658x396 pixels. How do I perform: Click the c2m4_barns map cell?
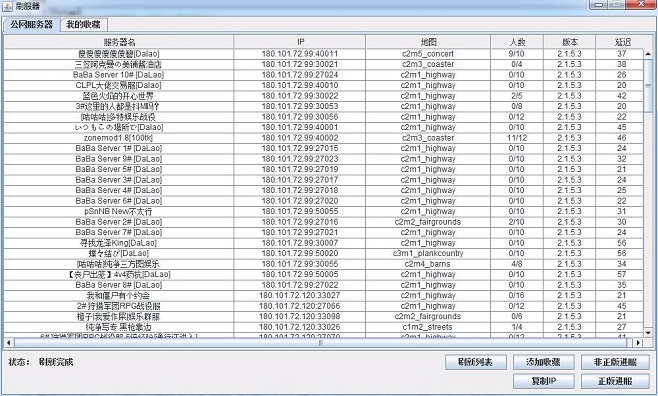428,264
